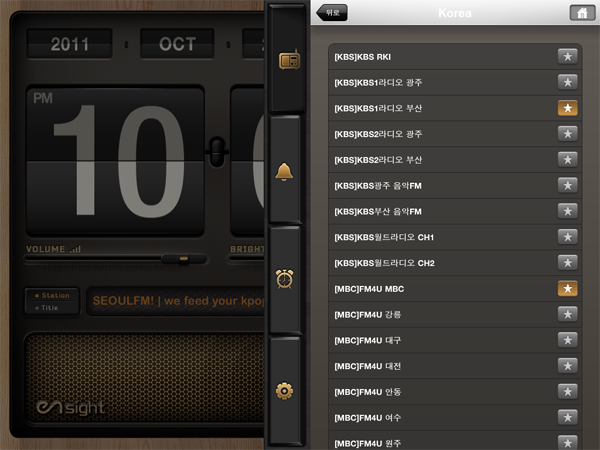Star the [MBC]FM4U 대전 station
The image size is (600, 450).
(567, 366)
